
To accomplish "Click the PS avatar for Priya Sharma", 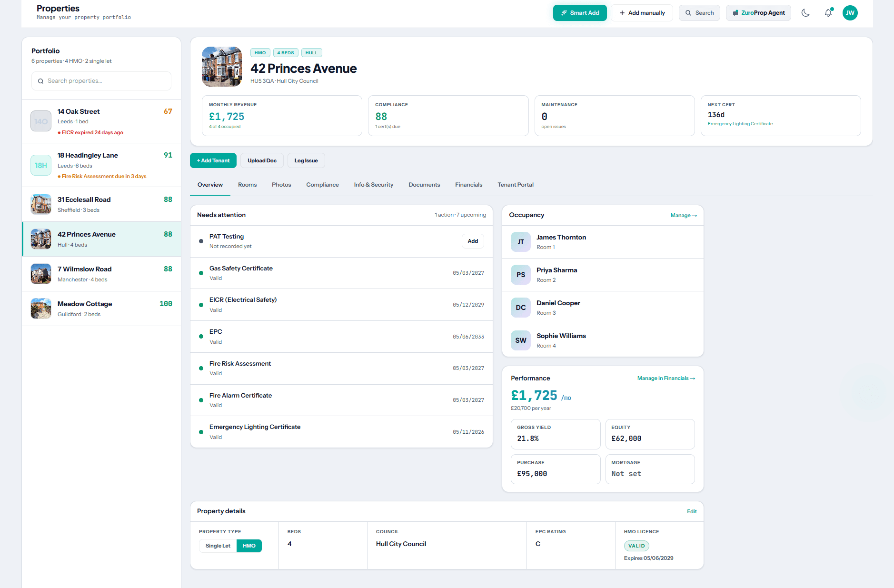I will pyautogui.click(x=521, y=275).
